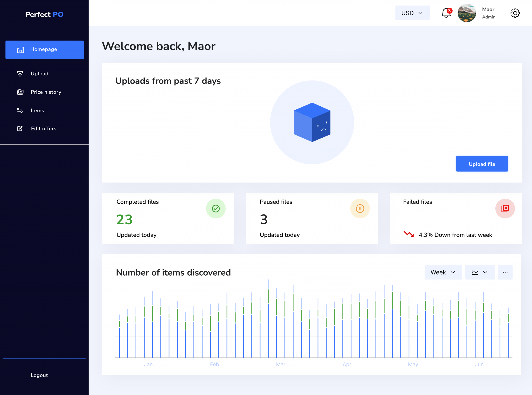Screen dimensions: 532x395
Task: Expand the USD currency dropdown
Action: click(x=412, y=13)
